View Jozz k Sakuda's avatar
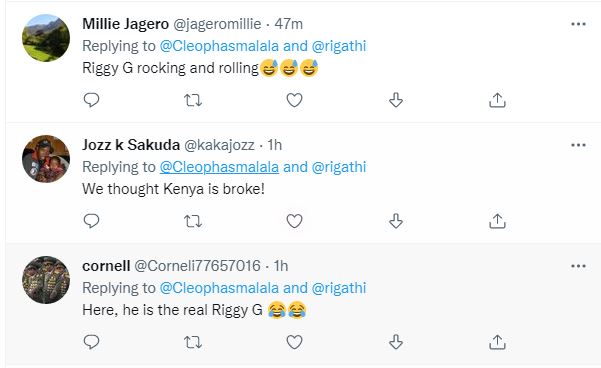Image resolution: width=601 pixels, height=368 pixels. pyautogui.click(x=46, y=159)
